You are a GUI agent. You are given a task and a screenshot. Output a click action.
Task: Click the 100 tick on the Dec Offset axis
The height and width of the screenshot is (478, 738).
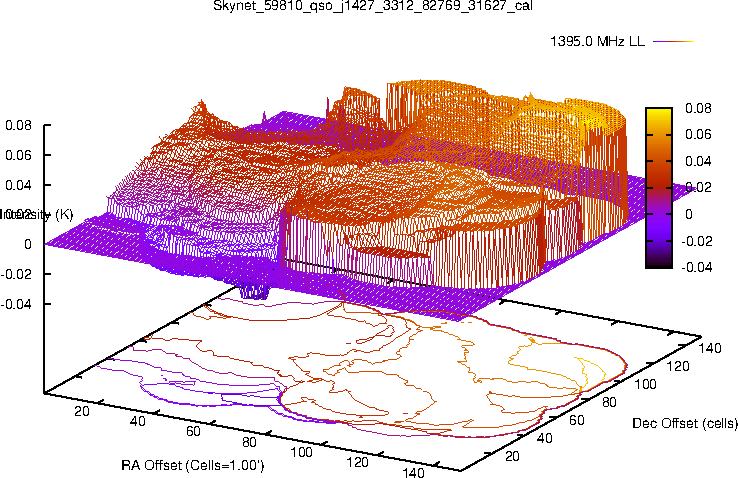[x=645, y=384]
